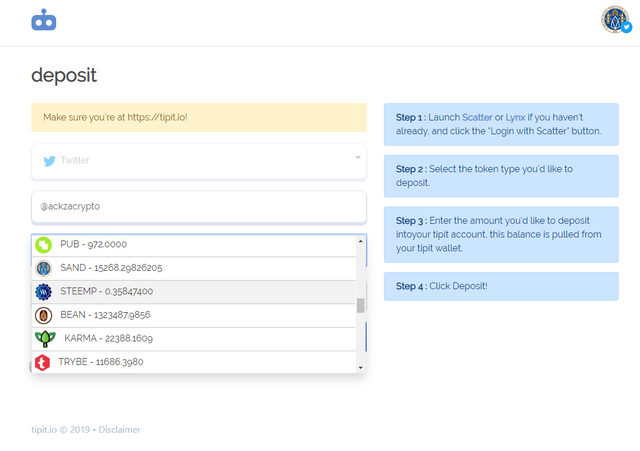Pick BEAN - 1323487.9856 option
Screen dimensions: 640x451
pos(193,315)
